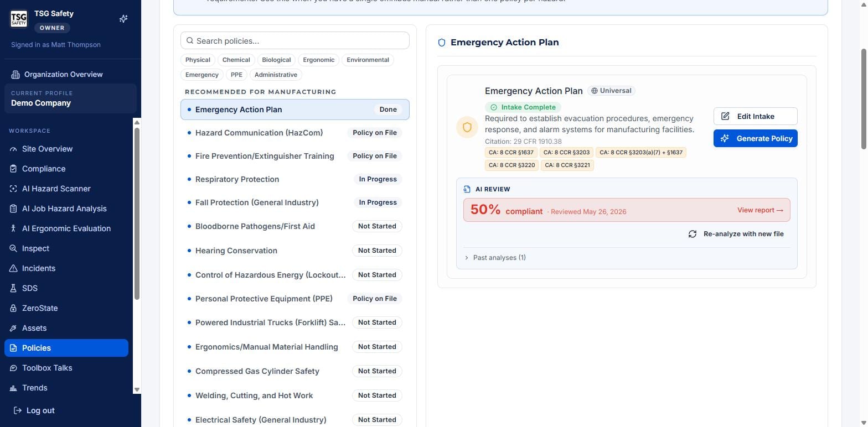Select Personal Protective Equipment (PPE) policy
The image size is (868, 427).
pyautogui.click(x=295, y=299)
